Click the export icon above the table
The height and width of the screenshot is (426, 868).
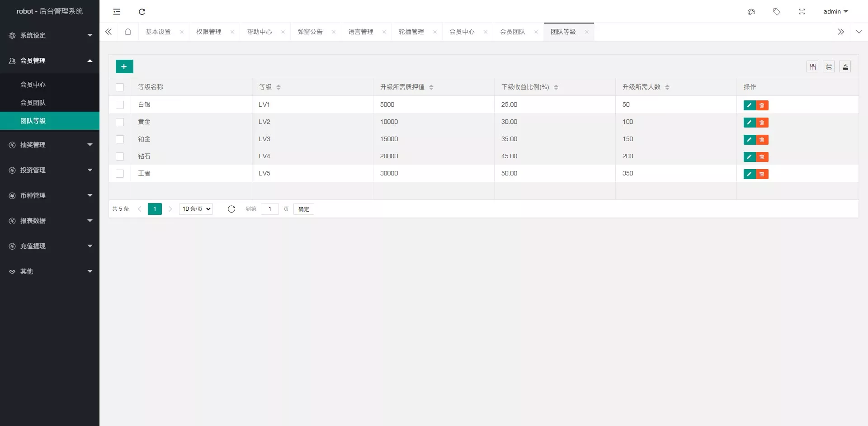coord(845,66)
